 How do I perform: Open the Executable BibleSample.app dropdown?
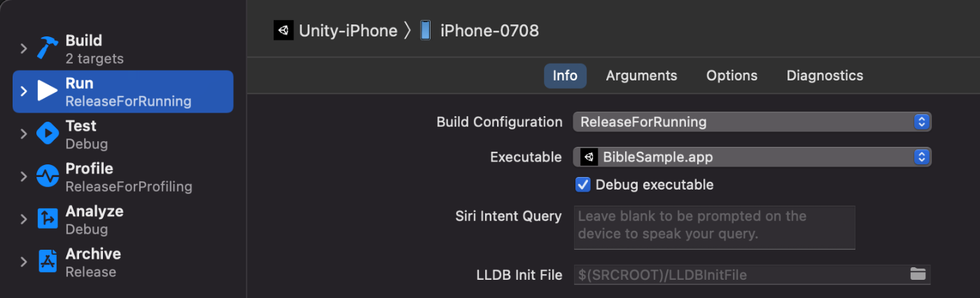click(751, 157)
